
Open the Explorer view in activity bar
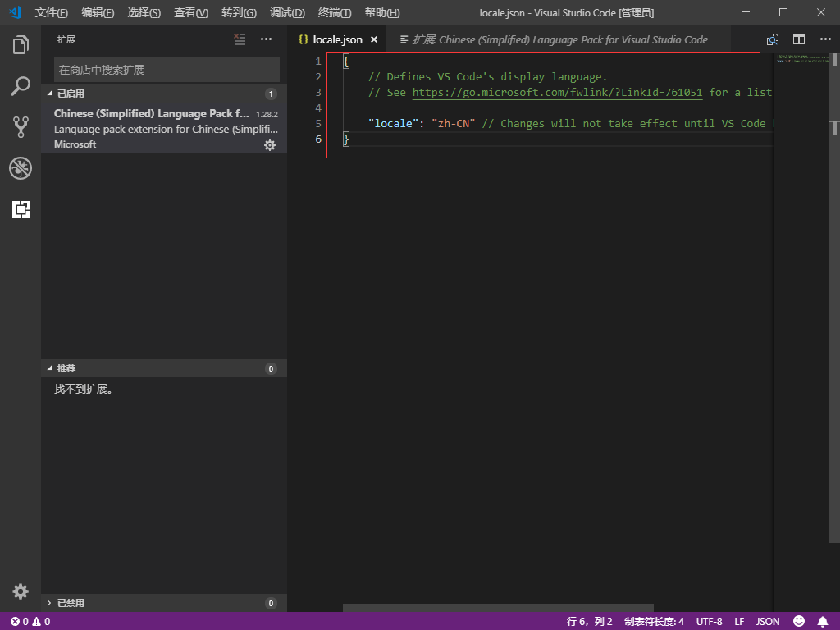click(x=21, y=44)
